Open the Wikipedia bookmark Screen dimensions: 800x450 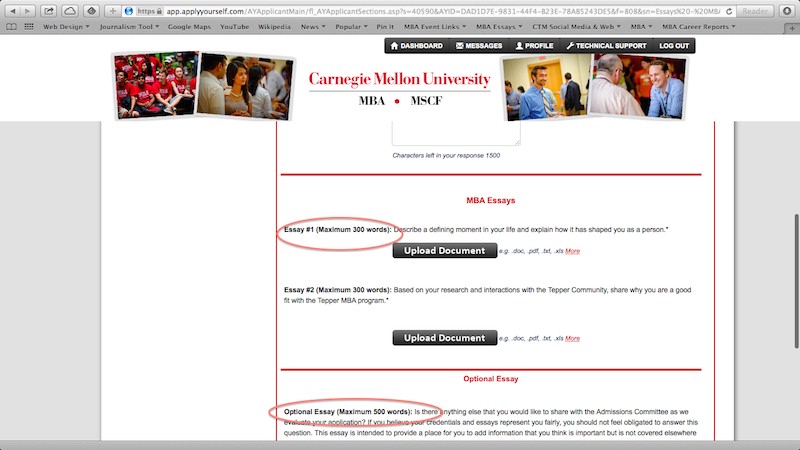click(x=274, y=27)
